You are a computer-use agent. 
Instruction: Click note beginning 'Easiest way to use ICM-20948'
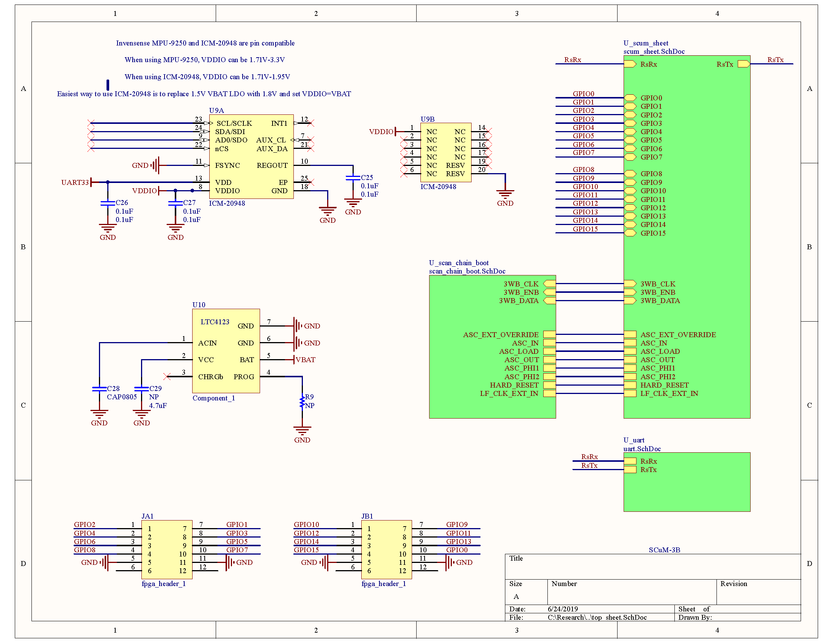click(204, 94)
